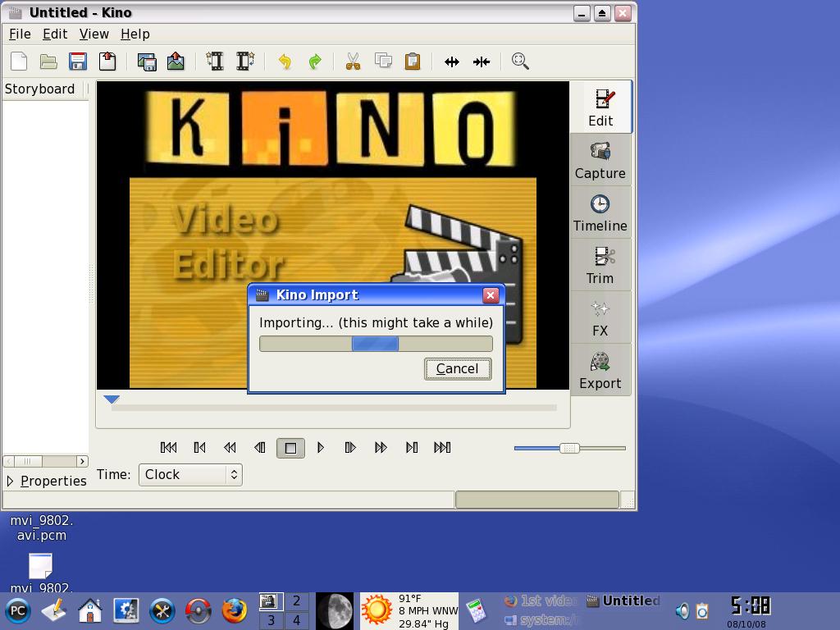Stop playback with the square stop button

pyautogui.click(x=290, y=447)
